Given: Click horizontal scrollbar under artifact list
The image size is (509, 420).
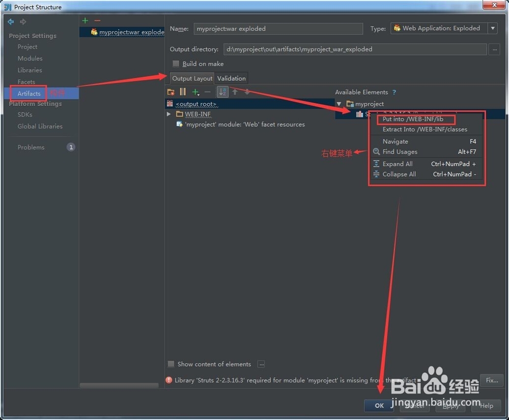Looking at the screenshot, I should pyautogui.click(x=119, y=385).
